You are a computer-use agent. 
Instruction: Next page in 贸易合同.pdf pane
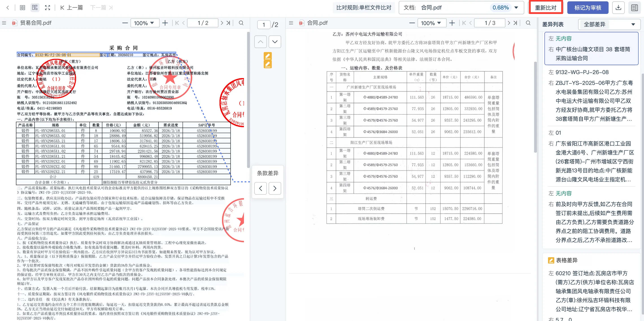click(222, 23)
